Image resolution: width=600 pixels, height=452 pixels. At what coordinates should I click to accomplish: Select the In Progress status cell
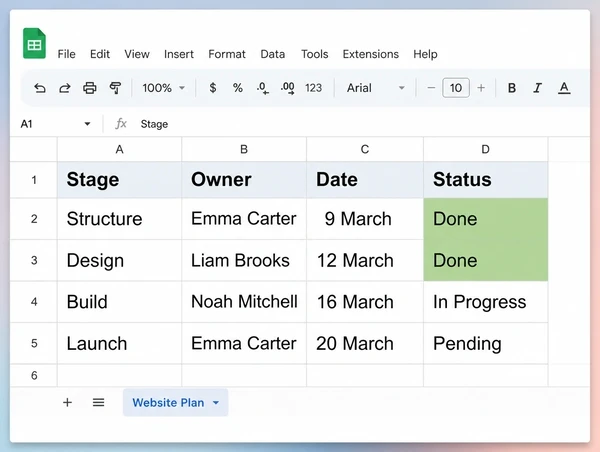pos(486,302)
